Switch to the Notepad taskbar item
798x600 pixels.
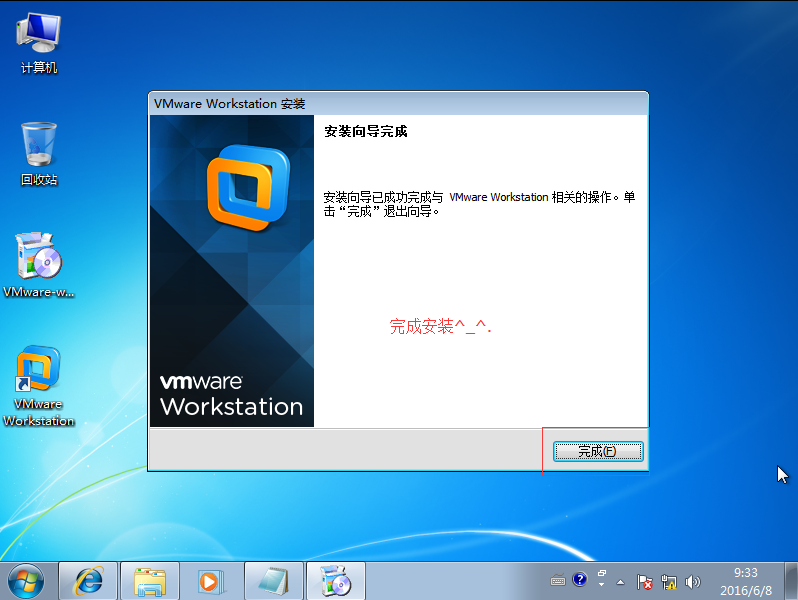(x=273, y=580)
